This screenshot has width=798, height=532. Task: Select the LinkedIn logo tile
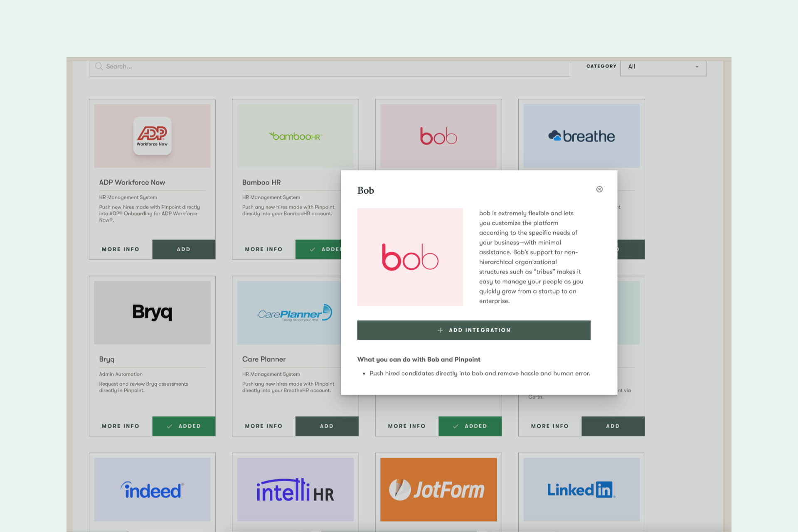pyautogui.click(x=581, y=490)
